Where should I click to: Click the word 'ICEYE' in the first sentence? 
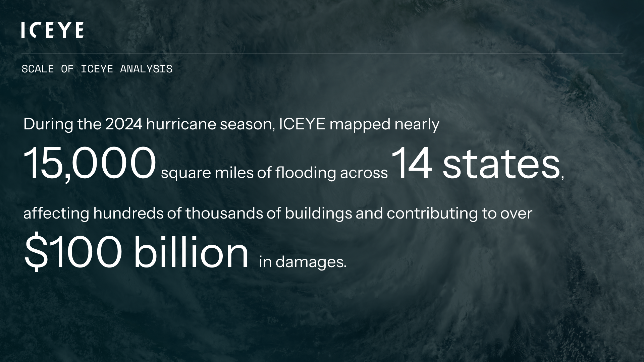pyautogui.click(x=302, y=124)
